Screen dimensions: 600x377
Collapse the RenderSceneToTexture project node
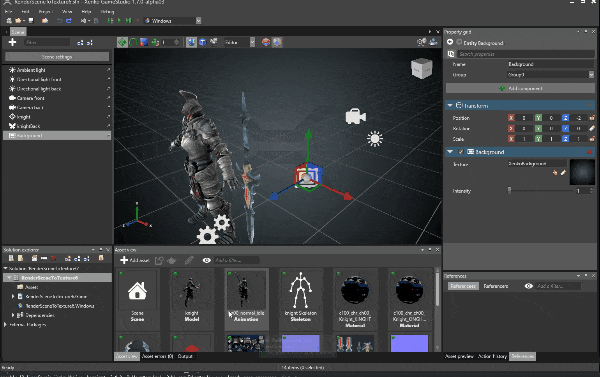coord(9,277)
